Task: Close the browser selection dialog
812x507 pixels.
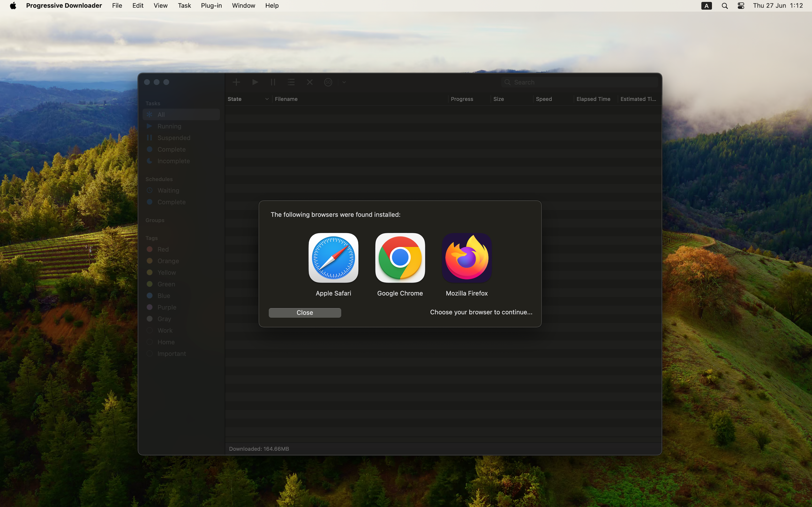Action: point(305,313)
